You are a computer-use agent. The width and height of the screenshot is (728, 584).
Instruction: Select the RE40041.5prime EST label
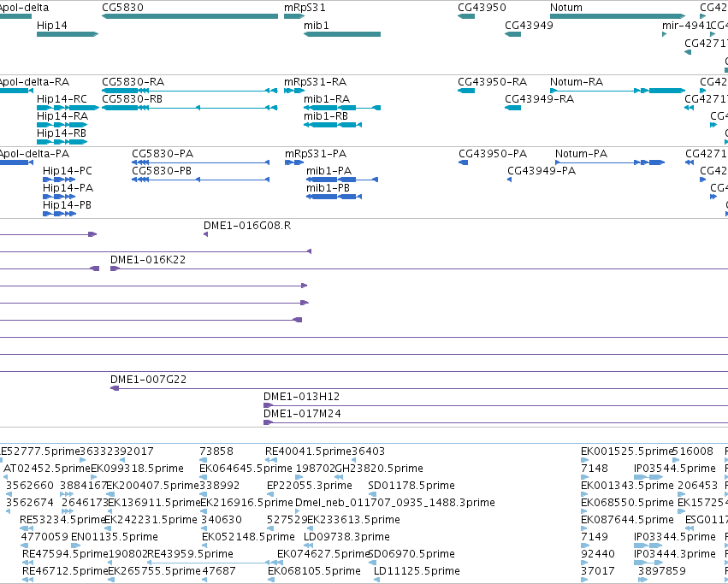(308, 451)
